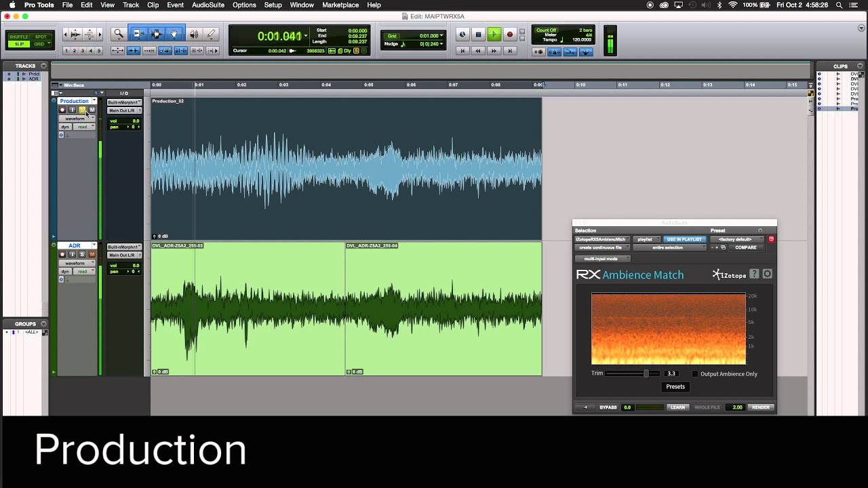868x488 pixels.
Task: Open the playlist dropdown in AudioSuite
Action: (646, 239)
